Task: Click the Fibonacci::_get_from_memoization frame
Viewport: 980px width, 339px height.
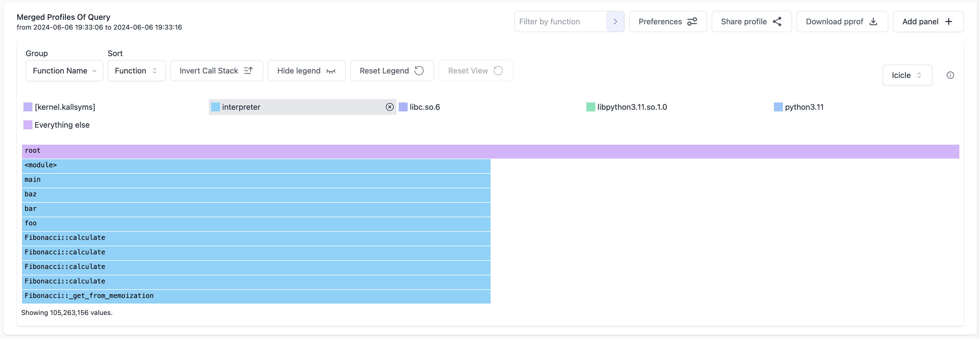Action: point(256,296)
